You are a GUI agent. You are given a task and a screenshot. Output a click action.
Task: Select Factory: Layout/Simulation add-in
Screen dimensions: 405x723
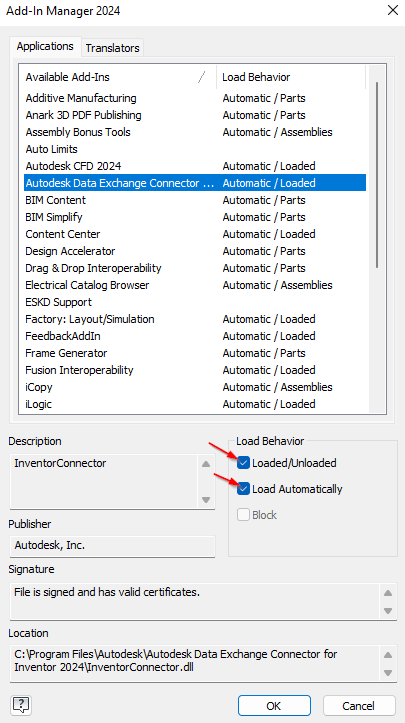pos(195,319)
